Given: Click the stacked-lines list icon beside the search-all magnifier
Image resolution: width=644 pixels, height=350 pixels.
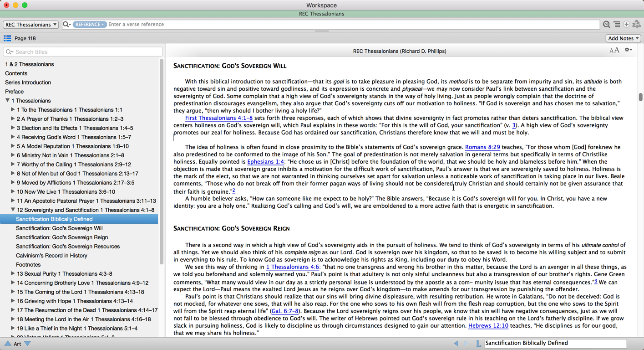Looking at the screenshot, I should click(617, 25).
